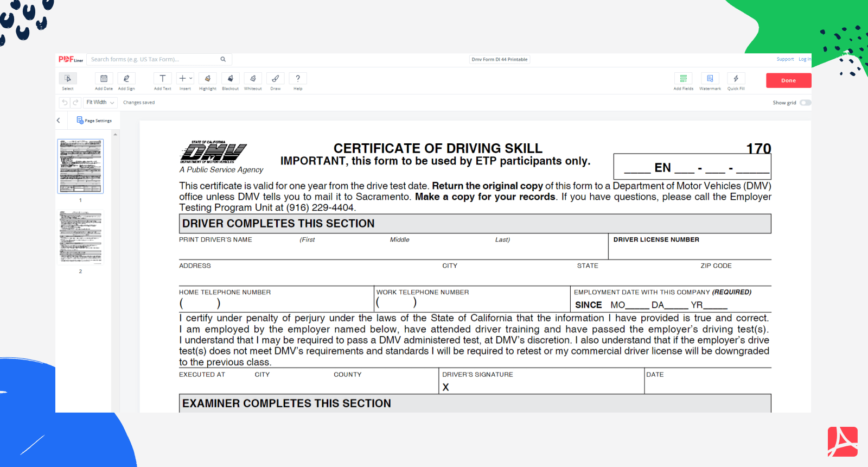The width and height of the screenshot is (868, 467).
Task: Open the Watermark tool
Action: [x=710, y=79]
